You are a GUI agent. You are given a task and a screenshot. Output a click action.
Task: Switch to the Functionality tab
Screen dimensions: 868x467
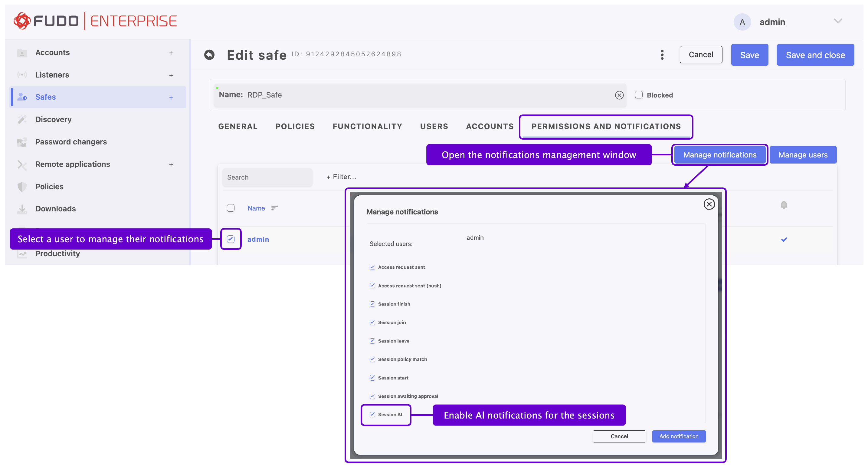367,127
